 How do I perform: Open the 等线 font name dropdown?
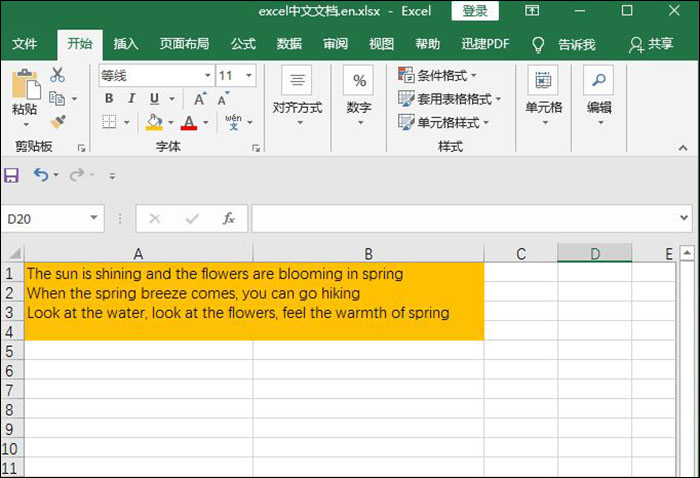(207, 76)
